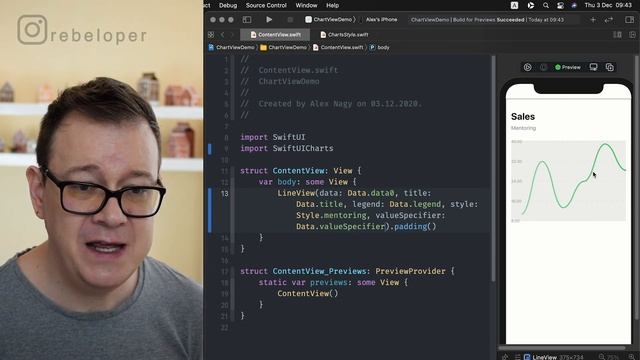Switch to ChartsStyle.swift tab
The height and width of the screenshot is (360, 640).
pos(344,35)
